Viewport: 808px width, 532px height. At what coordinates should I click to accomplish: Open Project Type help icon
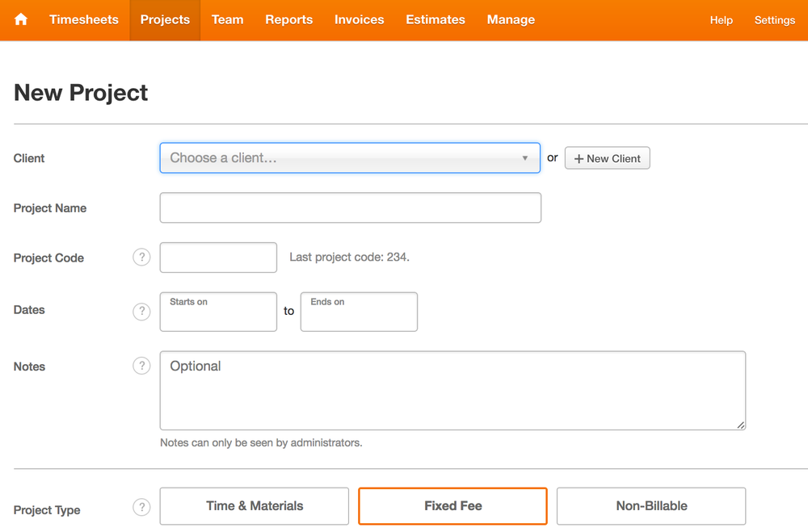pyautogui.click(x=141, y=507)
